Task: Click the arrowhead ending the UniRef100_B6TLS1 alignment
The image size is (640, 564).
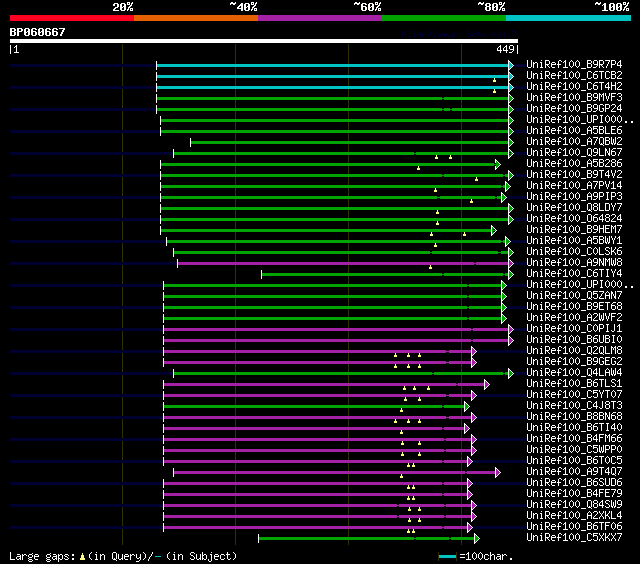Action: coord(487,384)
